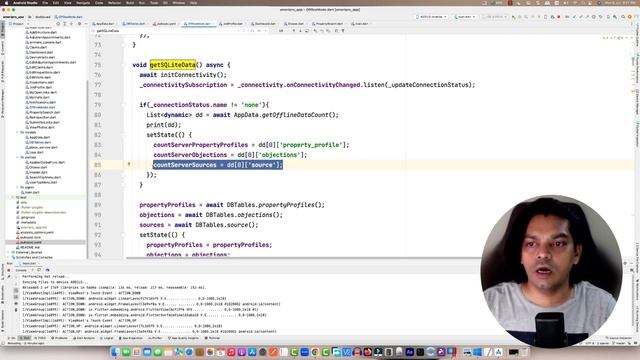640x360 pixels.
Task: Select place_service.dart in the project tree
Action: pyautogui.click(x=42, y=147)
